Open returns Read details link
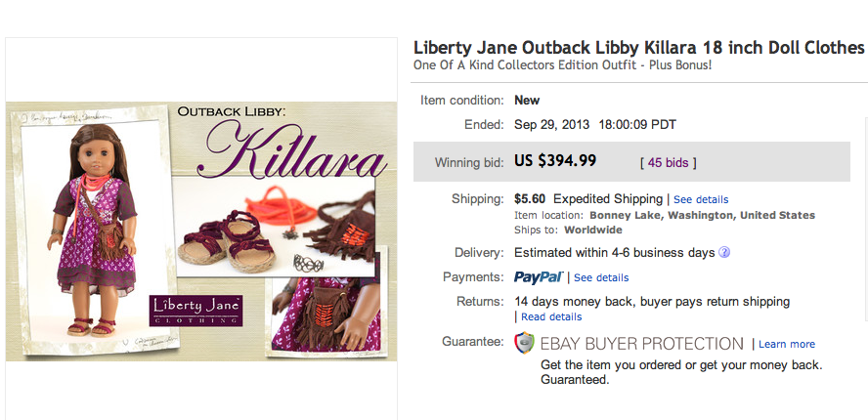This screenshot has height=420, width=868. [551, 317]
